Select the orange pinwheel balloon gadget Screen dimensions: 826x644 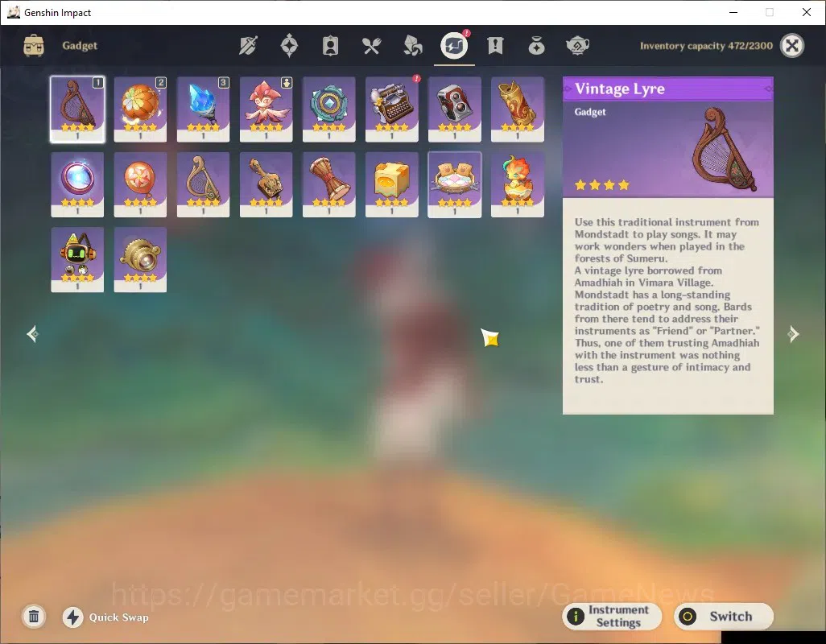(140, 185)
